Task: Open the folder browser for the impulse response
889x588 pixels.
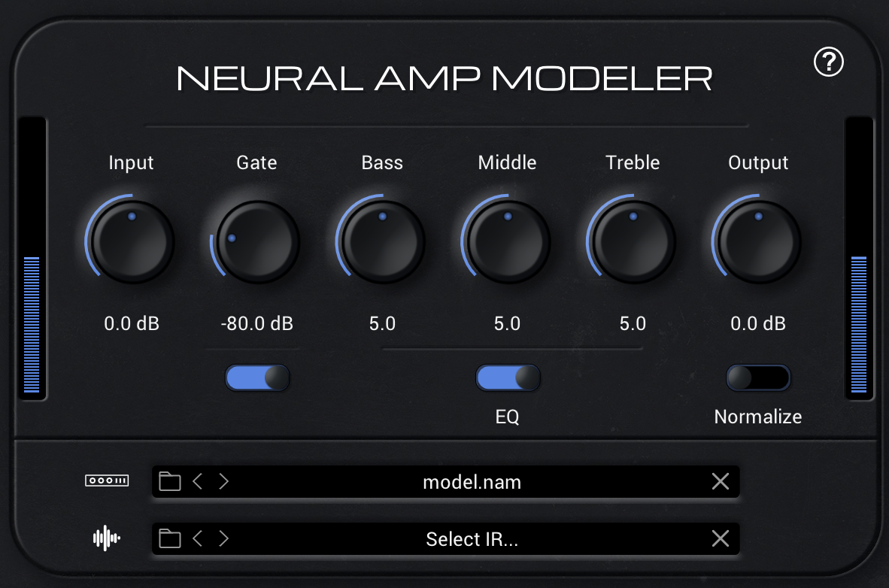Action: click(169, 538)
